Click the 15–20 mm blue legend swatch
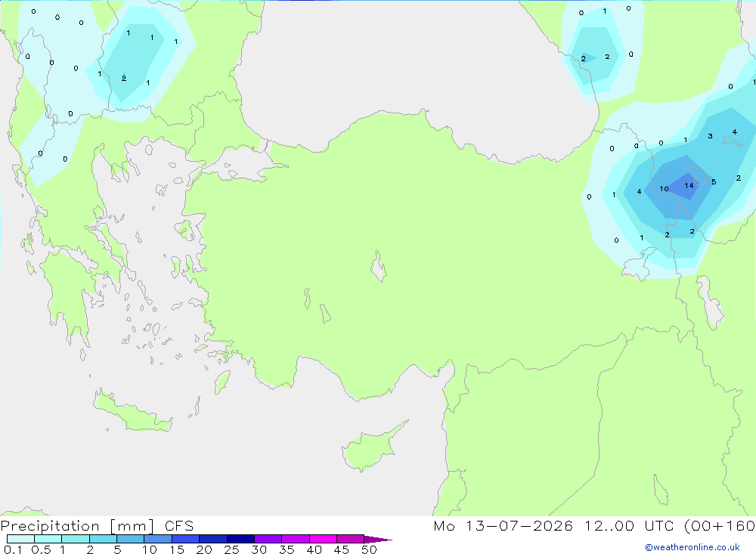Viewport: 756px width, 554px height. pyautogui.click(x=185, y=539)
